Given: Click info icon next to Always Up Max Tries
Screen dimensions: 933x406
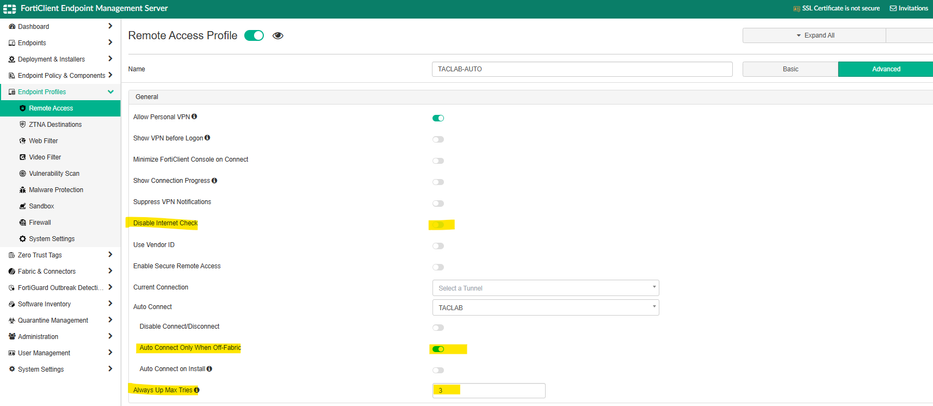Looking at the screenshot, I should pyautogui.click(x=196, y=391).
